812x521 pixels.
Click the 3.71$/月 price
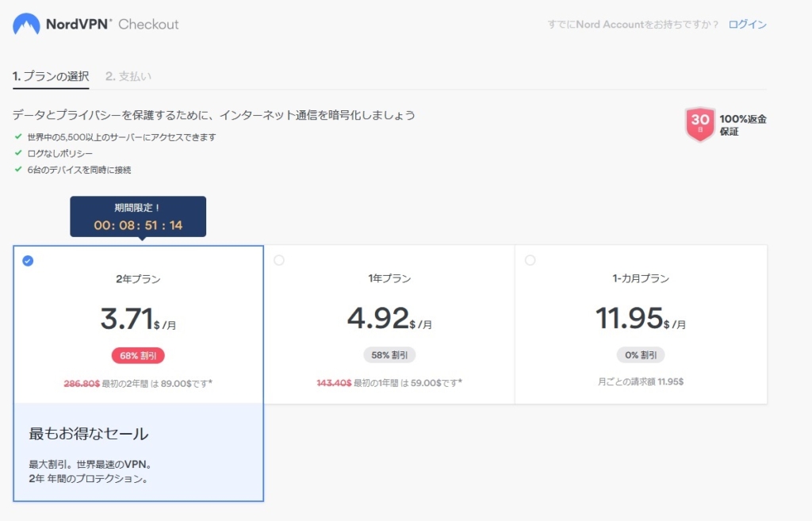tap(138, 319)
